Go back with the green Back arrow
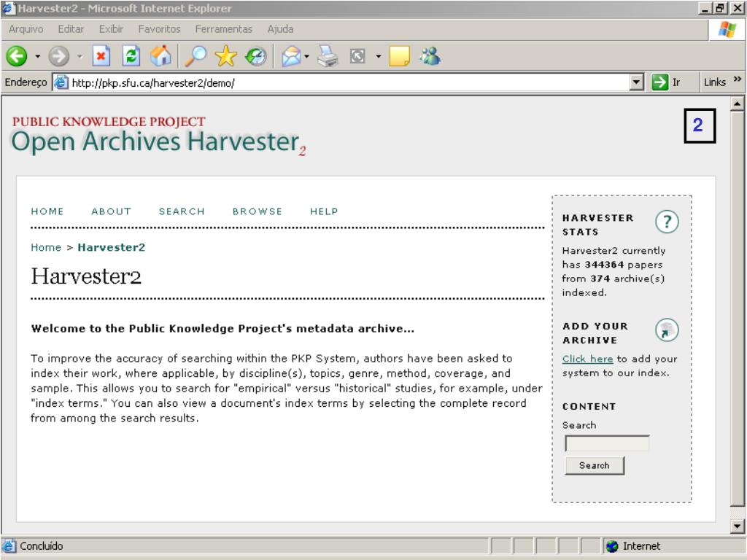Image resolution: width=747 pixels, height=560 pixels. coord(17,56)
